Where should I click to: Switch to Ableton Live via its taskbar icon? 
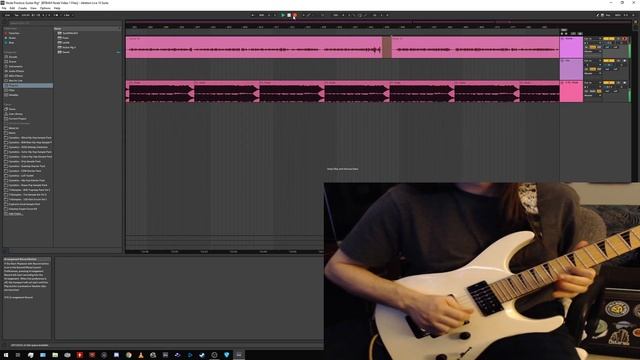[239, 355]
